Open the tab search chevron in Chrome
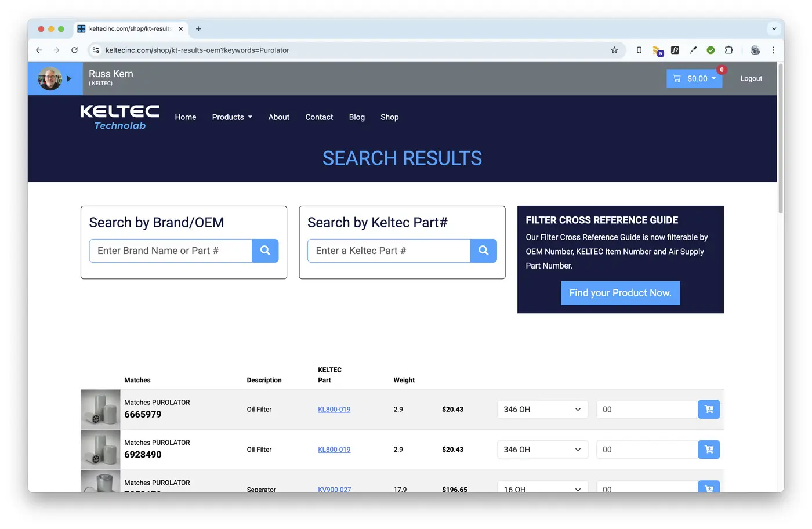The image size is (812, 529). pos(774,28)
